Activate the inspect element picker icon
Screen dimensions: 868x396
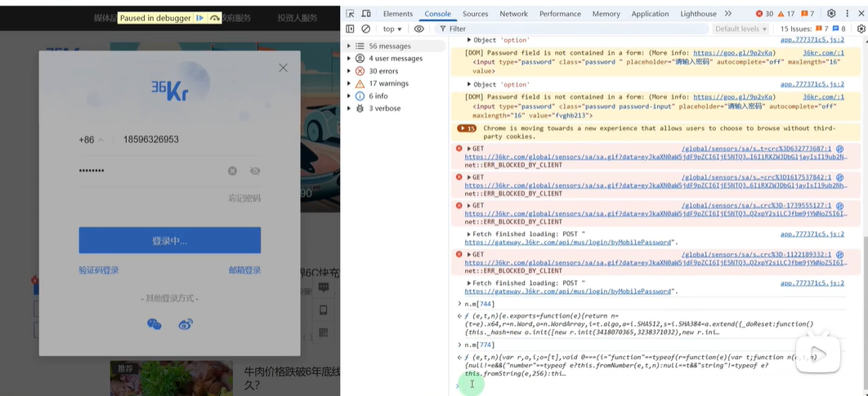click(351, 14)
